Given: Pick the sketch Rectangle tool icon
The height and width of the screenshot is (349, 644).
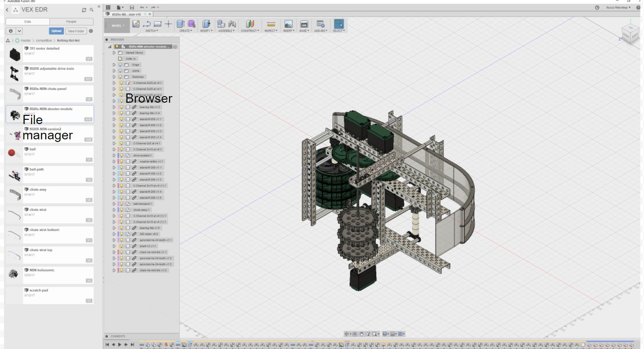Looking at the screenshot, I should pyautogui.click(x=158, y=24).
